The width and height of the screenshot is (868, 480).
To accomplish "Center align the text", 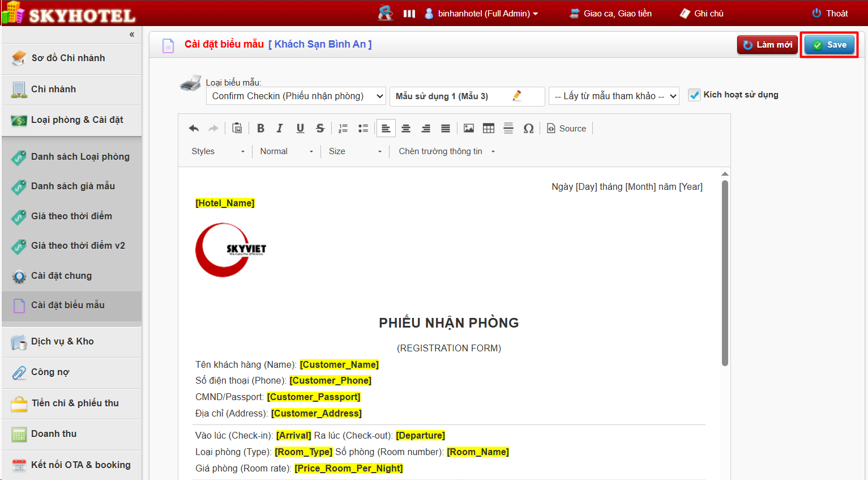I will tap(406, 129).
